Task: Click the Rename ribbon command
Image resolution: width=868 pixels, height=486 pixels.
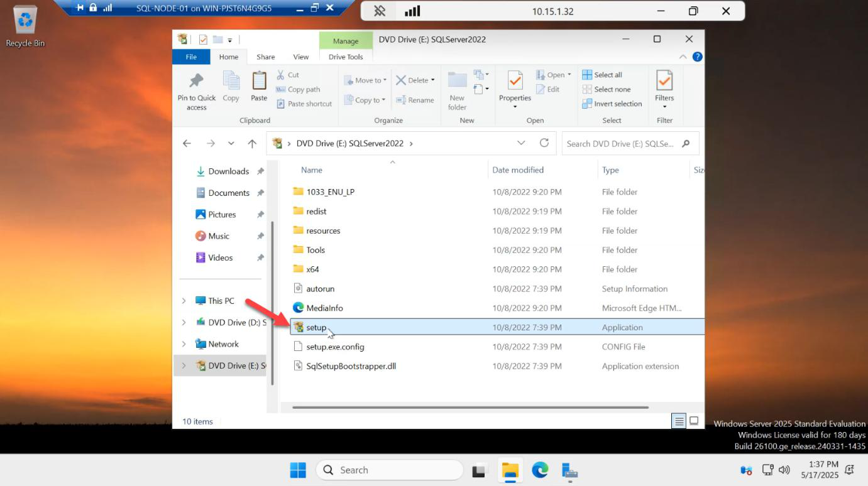Action: point(415,100)
